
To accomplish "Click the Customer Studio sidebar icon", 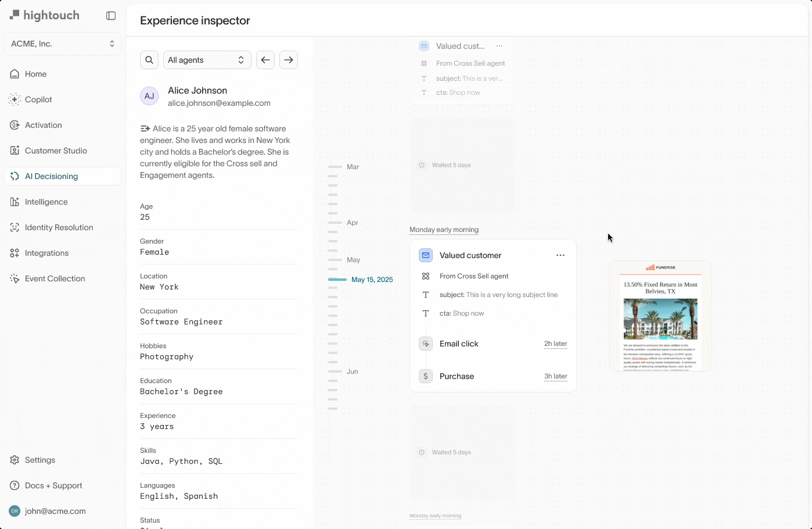I will (15, 151).
